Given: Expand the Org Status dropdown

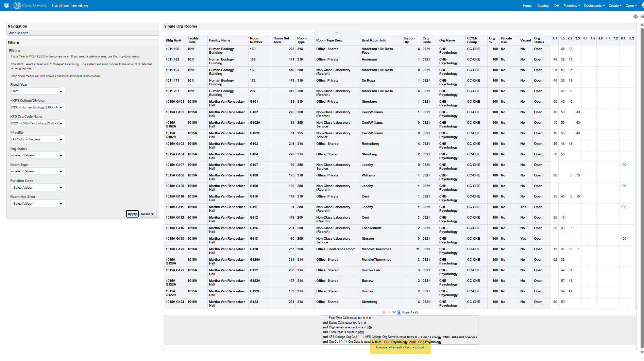Looking at the screenshot, I should [x=61, y=156].
